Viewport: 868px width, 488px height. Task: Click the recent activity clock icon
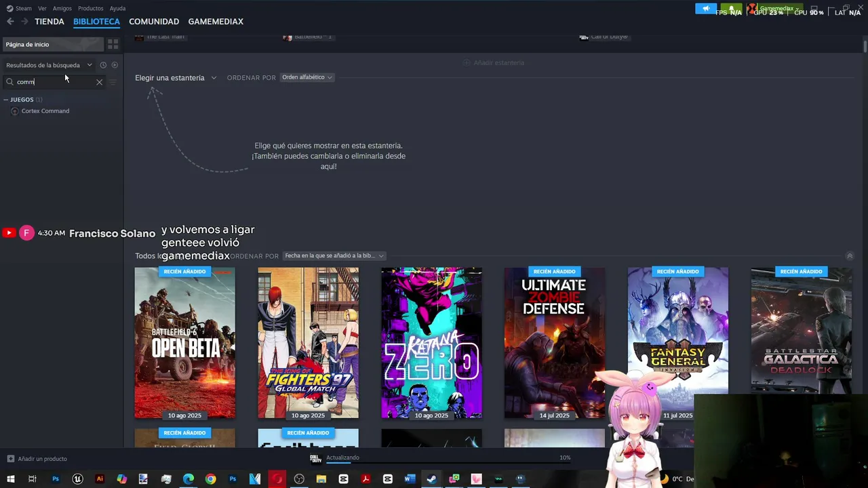pyautogui.click(x=103, y=65)
